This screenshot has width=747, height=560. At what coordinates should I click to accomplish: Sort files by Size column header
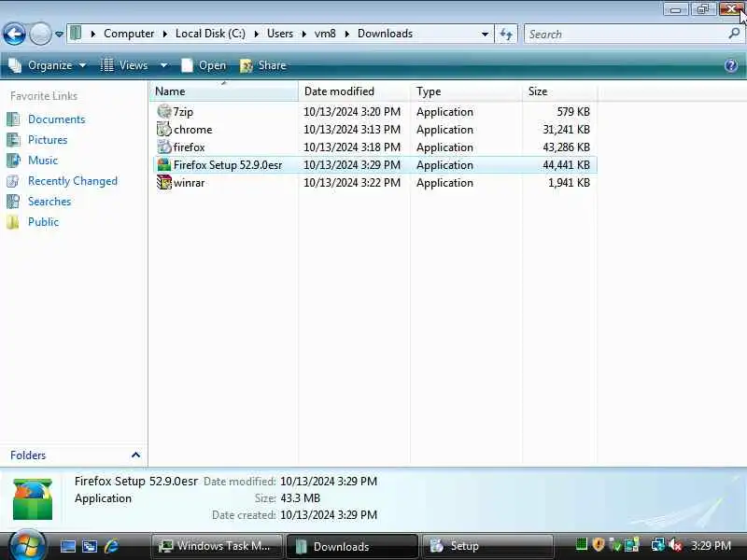tap(559, 91)
